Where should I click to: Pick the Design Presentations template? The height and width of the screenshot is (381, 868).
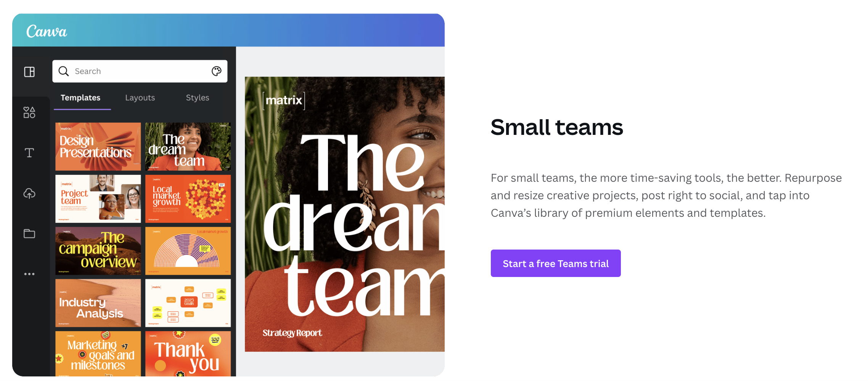click(98, 146)
